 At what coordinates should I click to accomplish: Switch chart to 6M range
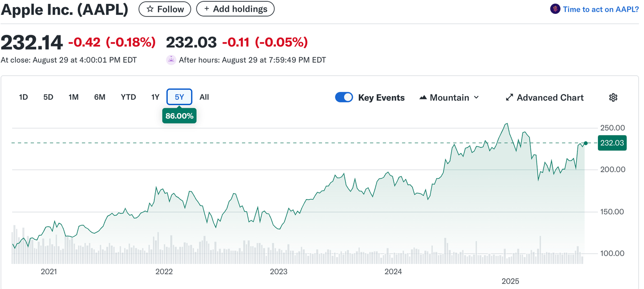click(100, 97)
